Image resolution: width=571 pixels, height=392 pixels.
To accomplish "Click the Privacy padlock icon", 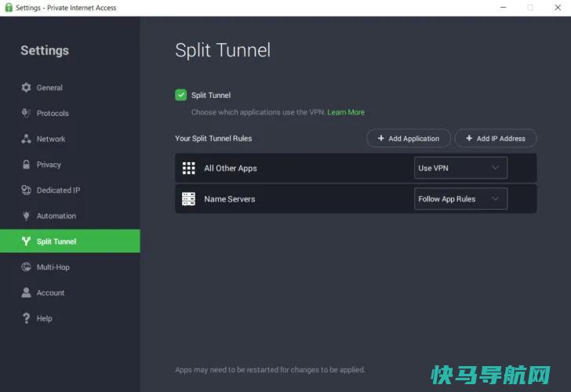I will [x=26, y=164].
